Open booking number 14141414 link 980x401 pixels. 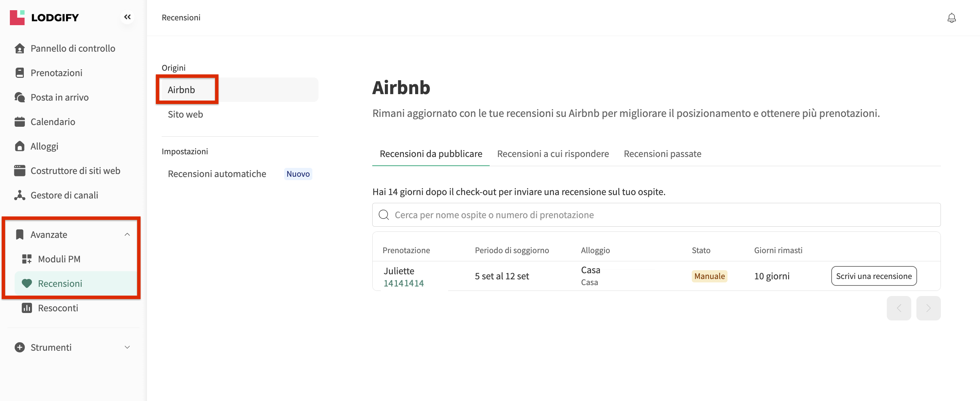(x=403, y=283)
